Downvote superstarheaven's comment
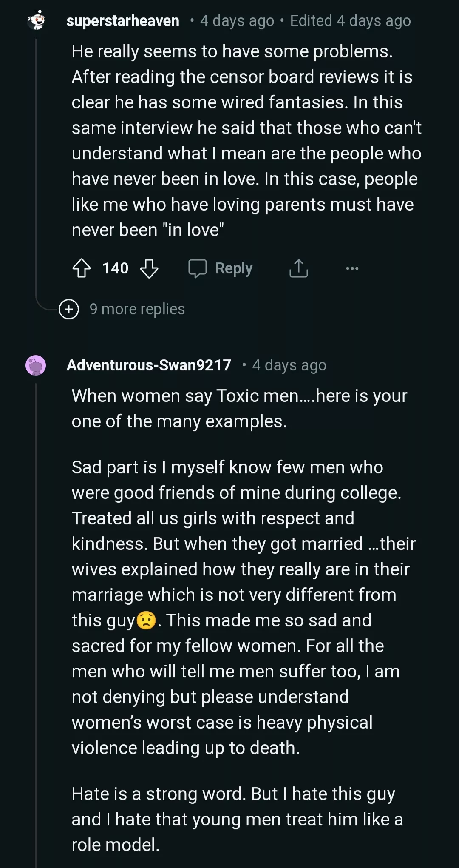 [149, 268]
